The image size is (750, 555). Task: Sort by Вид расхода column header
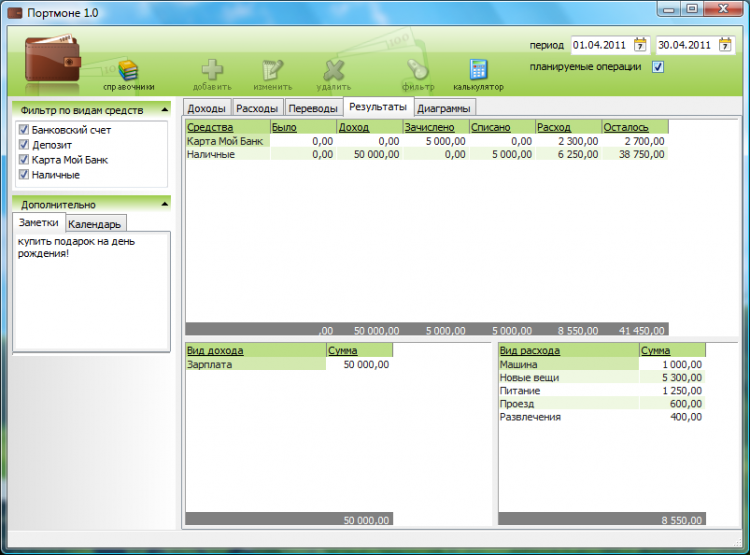click(x=569, y=350)
